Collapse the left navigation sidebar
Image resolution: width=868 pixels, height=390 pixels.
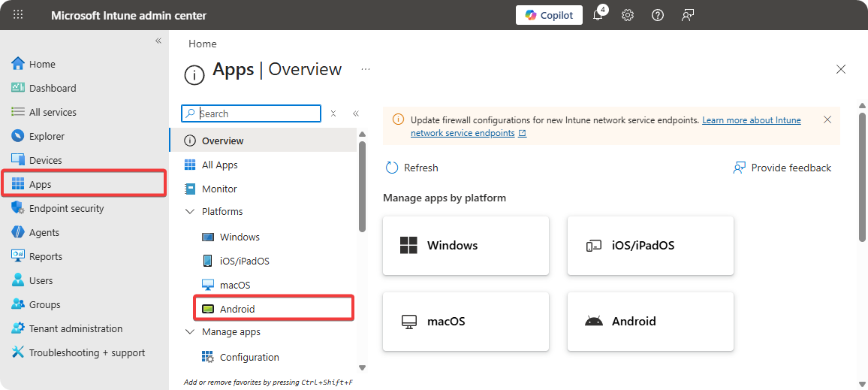click(x=158, y=41)
